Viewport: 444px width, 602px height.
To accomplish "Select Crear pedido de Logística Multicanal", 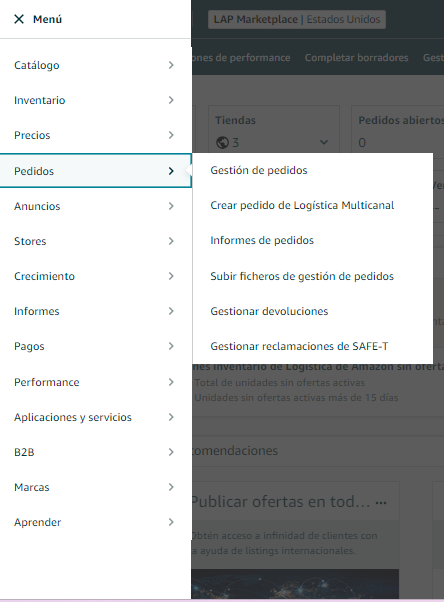I will [302, 205].
